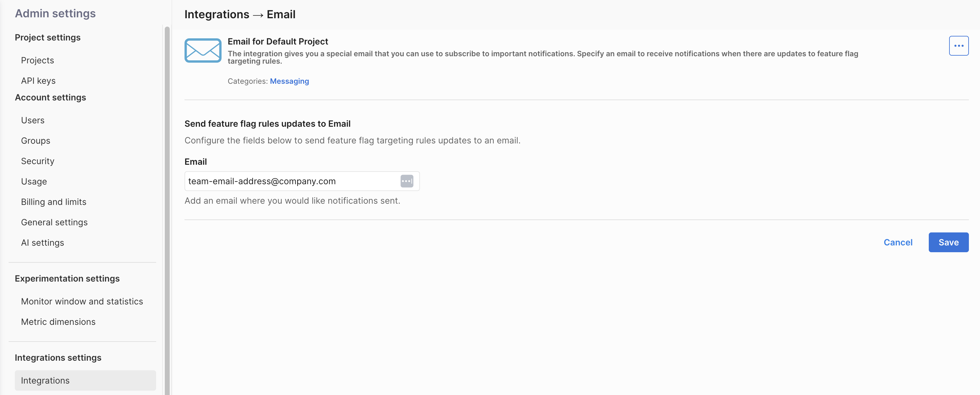980x395 pixels.
Task: Open Projects in the sidebar
Action: (37, 60)
